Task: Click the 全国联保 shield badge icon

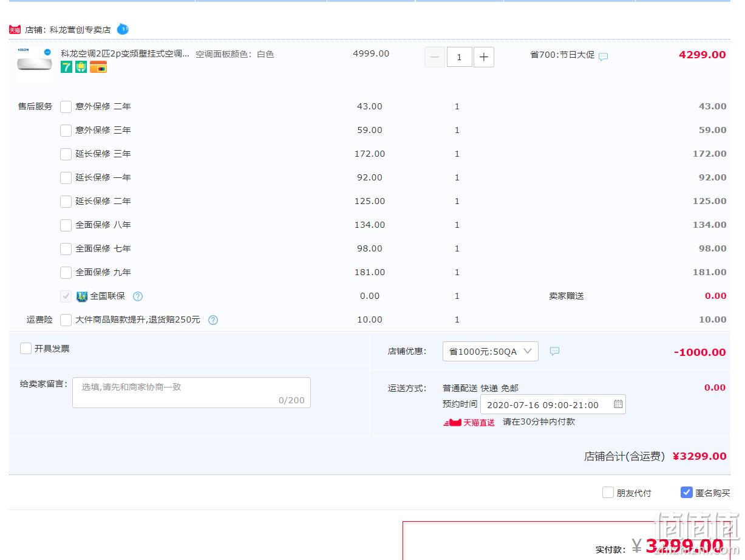Action: click(82, 296)
